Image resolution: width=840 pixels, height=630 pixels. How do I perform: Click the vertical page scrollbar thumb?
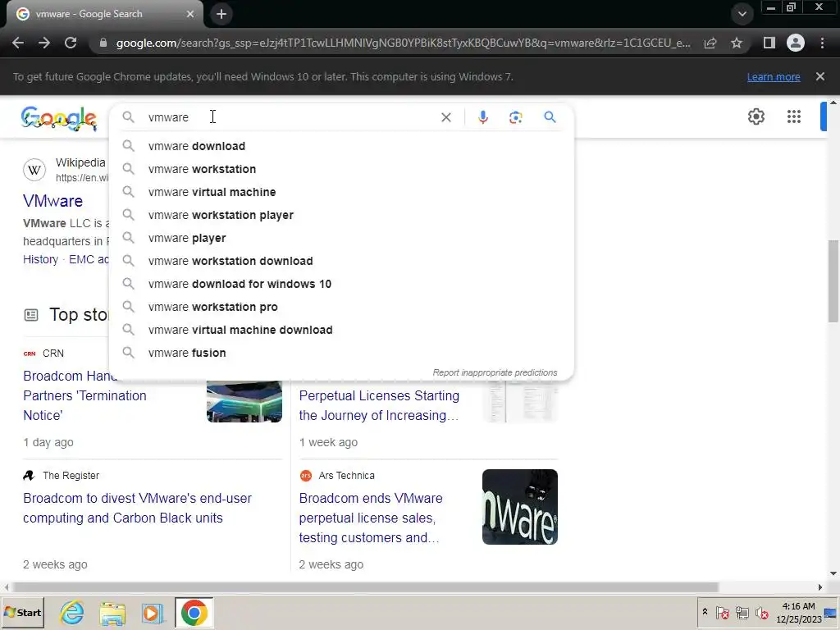[833, 281]
